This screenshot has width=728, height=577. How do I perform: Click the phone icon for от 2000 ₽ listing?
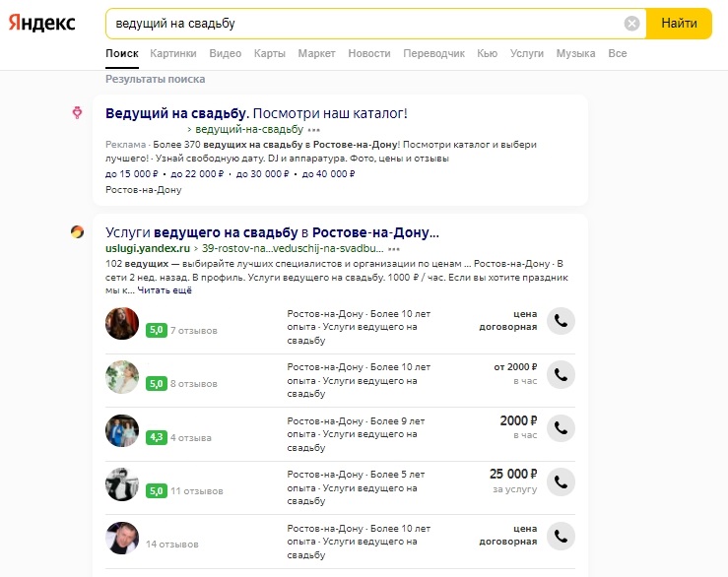pos(561,374)
